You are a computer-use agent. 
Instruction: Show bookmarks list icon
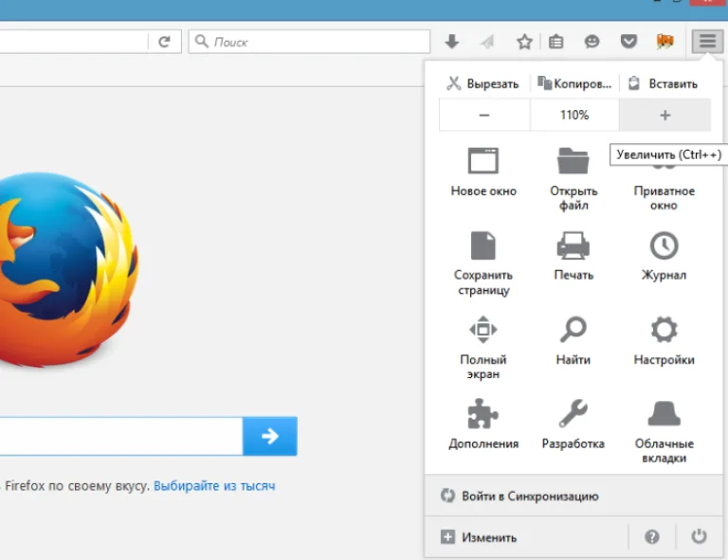[x=555, y=43]
